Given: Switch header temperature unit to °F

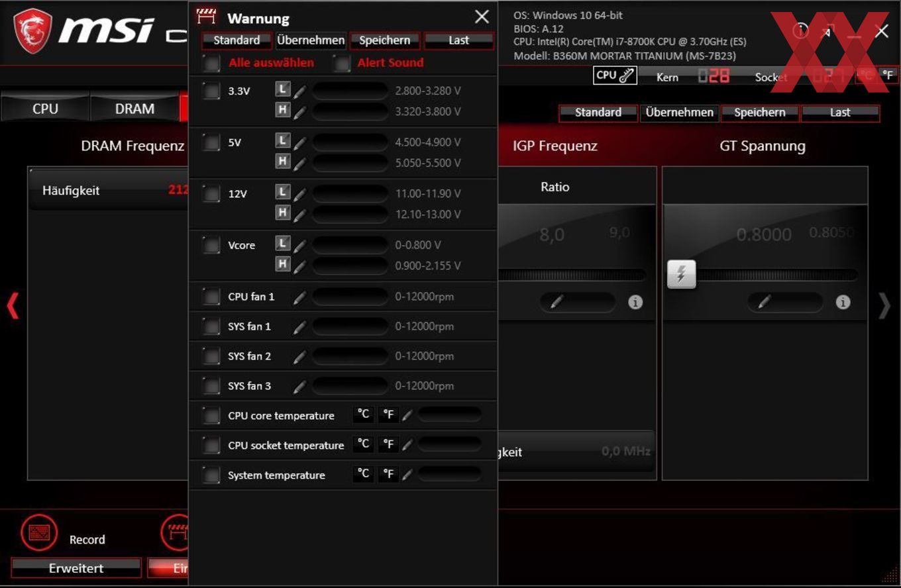Looking at the screenshot, I should 888,75.
